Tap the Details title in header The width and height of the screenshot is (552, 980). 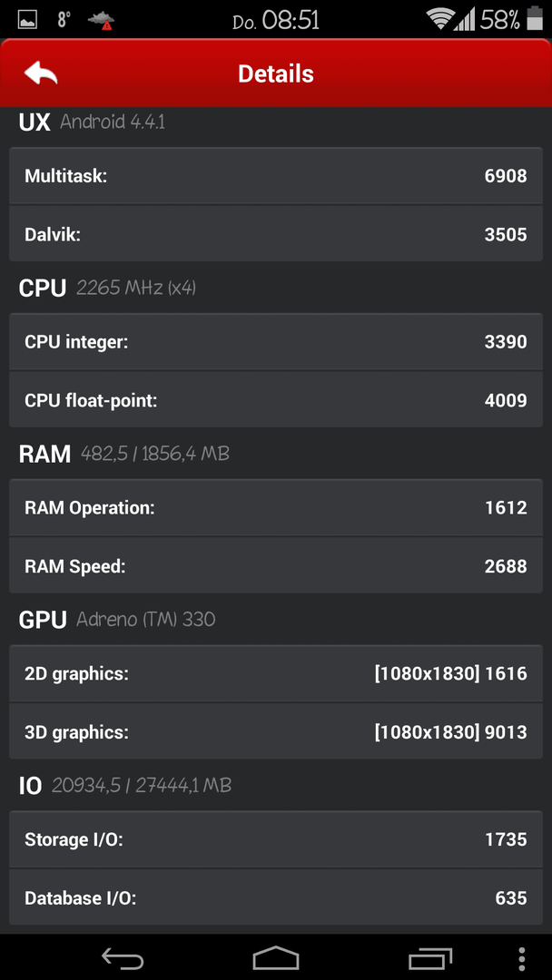(x=276, y=73)
